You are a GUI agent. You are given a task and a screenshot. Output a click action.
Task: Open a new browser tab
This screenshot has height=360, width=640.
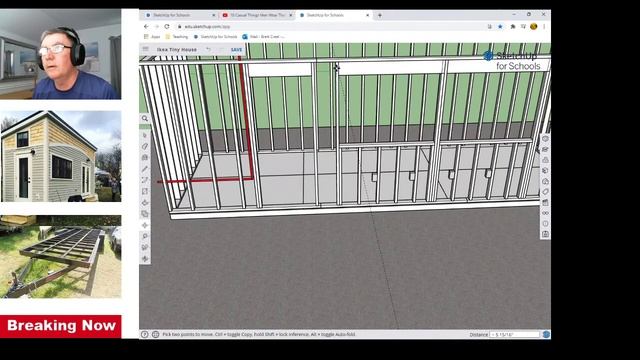click(380, 15)
